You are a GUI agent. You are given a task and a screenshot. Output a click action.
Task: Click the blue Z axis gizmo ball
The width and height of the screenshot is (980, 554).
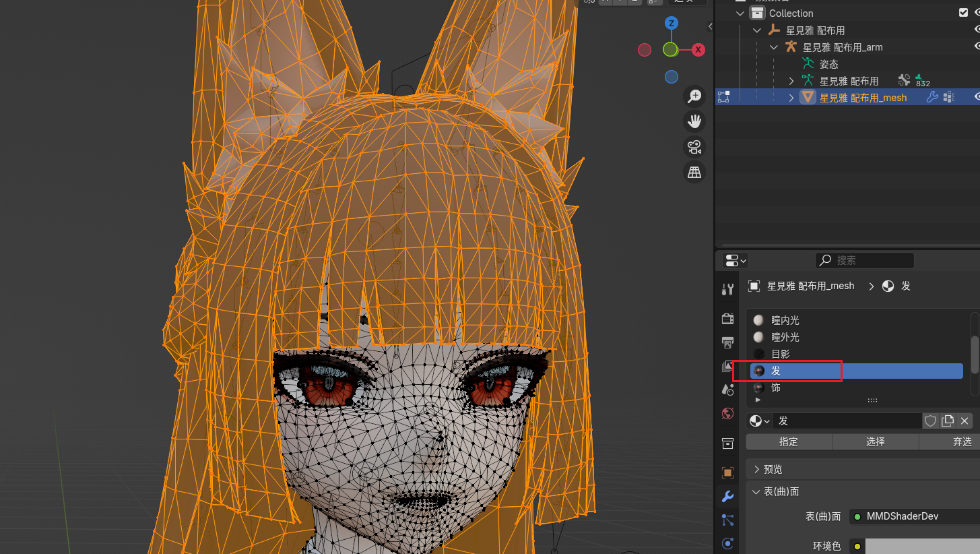pyautogui.click(x=671, y=24)
